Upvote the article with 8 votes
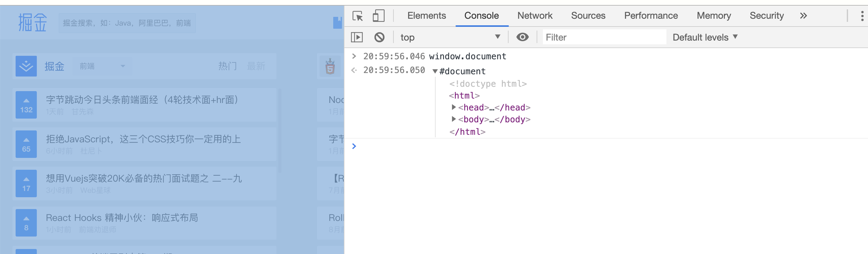 pyautogui.click(x=26, y=223)
